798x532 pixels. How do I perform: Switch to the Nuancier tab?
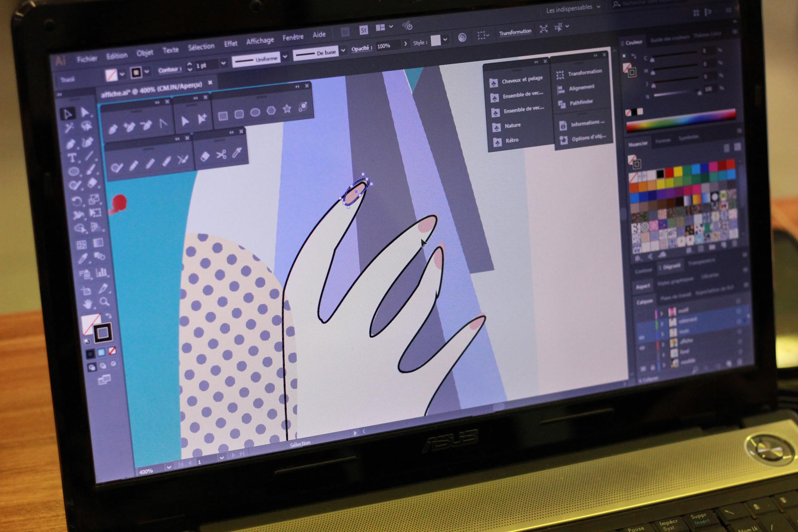638,144
